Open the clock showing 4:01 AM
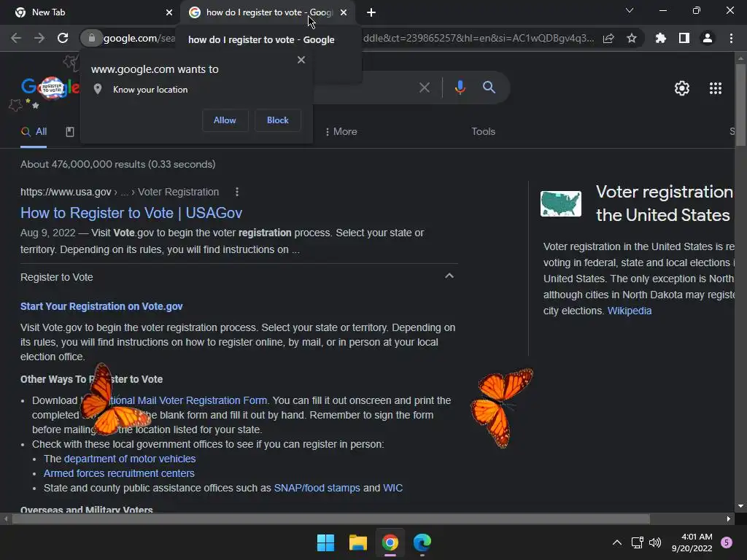This screenshot has height=560, width=747. (692, 542)
